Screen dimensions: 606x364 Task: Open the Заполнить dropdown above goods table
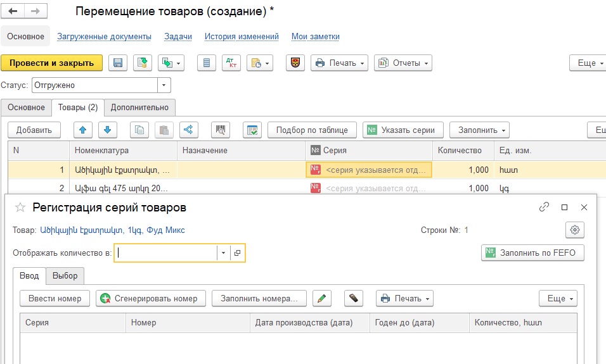coord(480,130)
